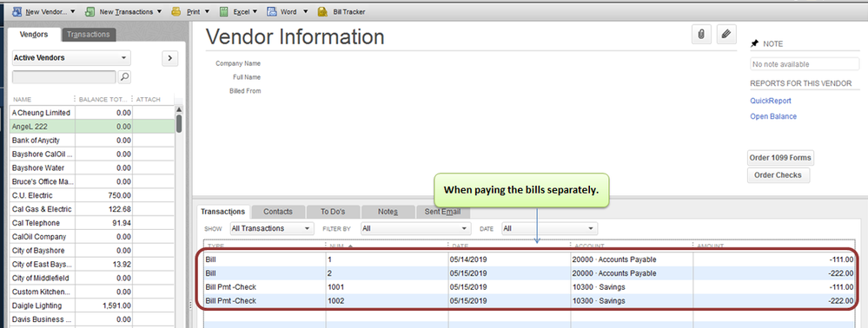Click the New Vendor toolbar icon
The height and width of the screenshot is (328, 868).
click(x=17, y=11)
